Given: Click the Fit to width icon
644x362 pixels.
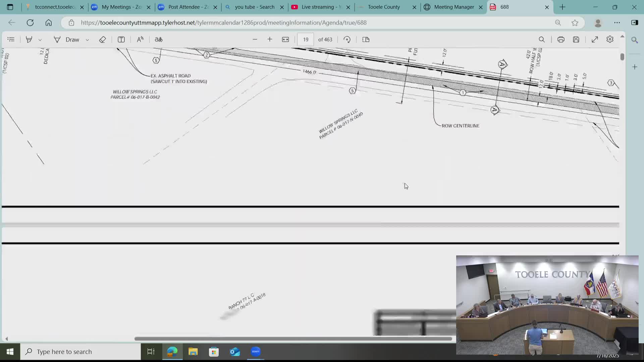Looking at the screenshot, I should (285, 40).
